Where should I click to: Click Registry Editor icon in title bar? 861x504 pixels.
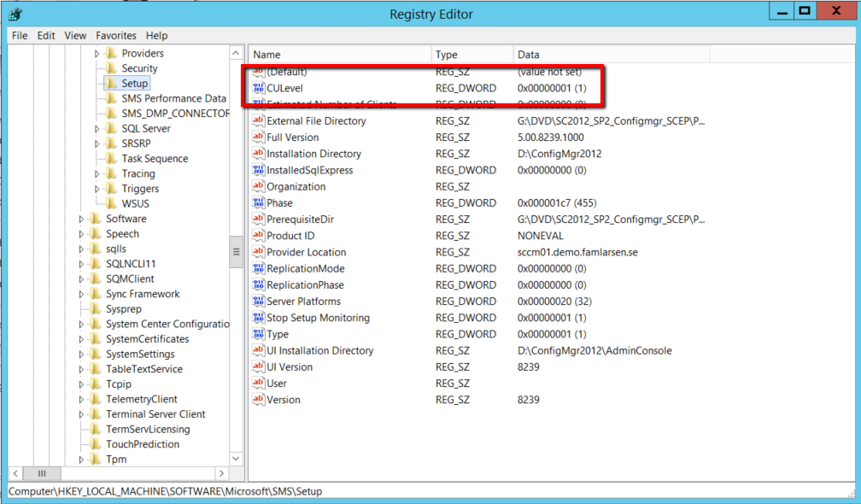[15, 14]
